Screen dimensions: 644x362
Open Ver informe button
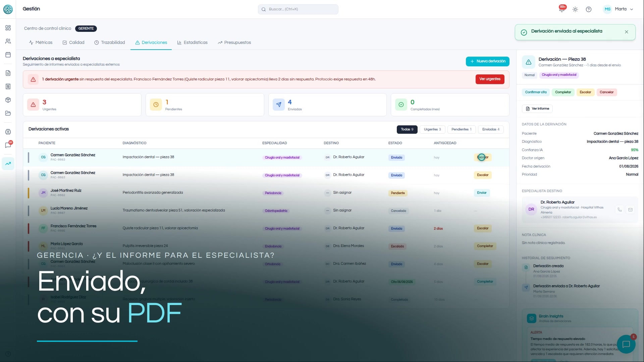(537, 109)
